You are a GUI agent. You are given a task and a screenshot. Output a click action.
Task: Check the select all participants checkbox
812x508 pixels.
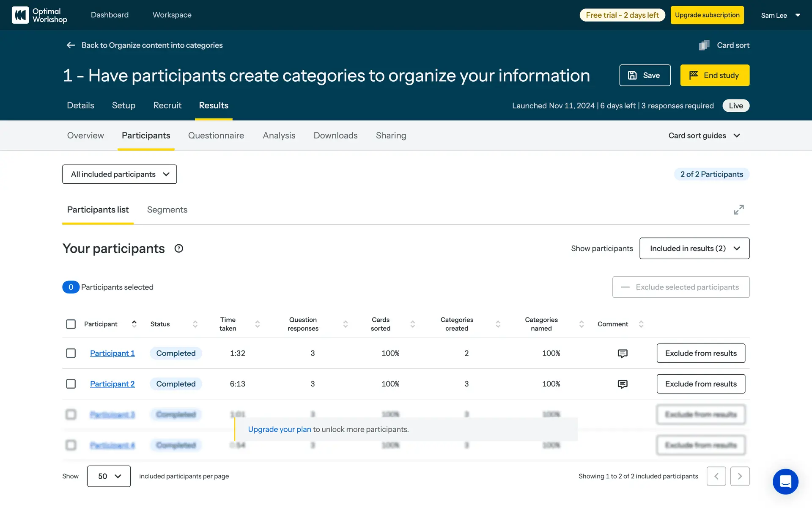pos(71,324)
